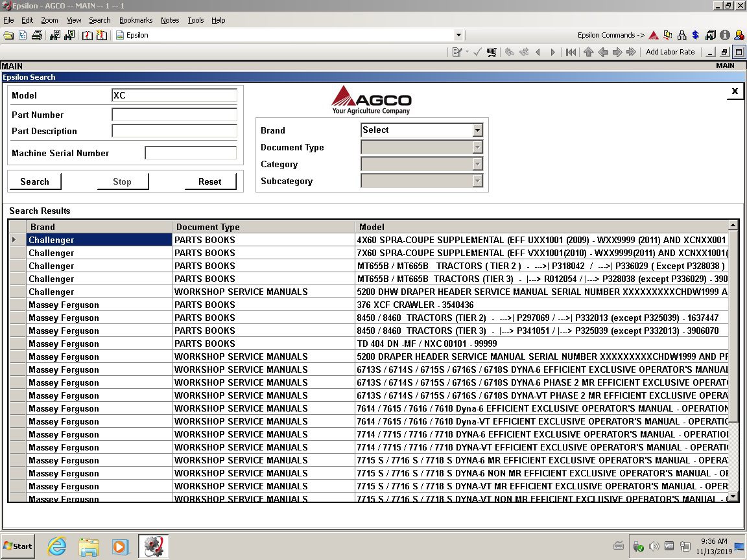Click binoculars with document search icon
Screen dimensions: 747x560
(x=69, y=35)
